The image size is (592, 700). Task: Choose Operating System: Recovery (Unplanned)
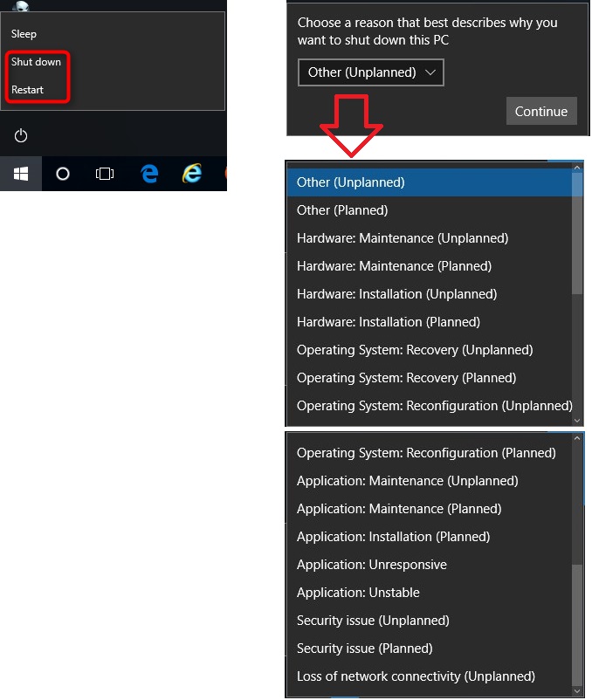click(429, 350)
